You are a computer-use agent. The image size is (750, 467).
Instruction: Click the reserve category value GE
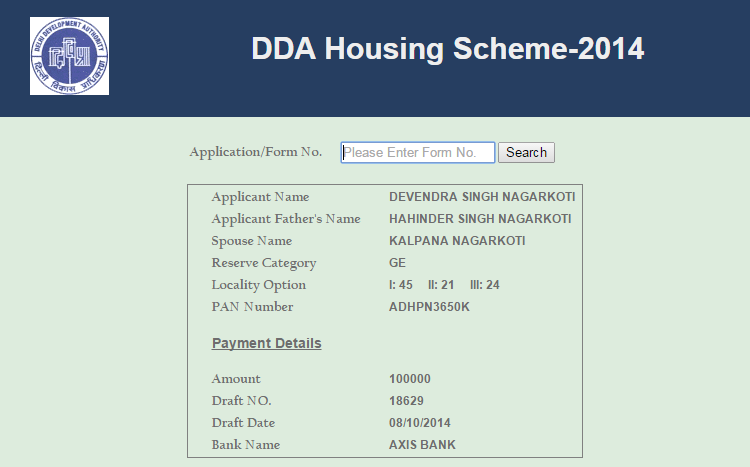tap(397, 263)
